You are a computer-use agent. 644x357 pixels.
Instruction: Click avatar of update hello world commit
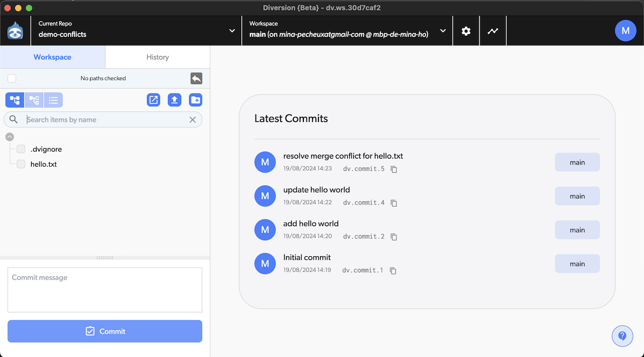265,196
